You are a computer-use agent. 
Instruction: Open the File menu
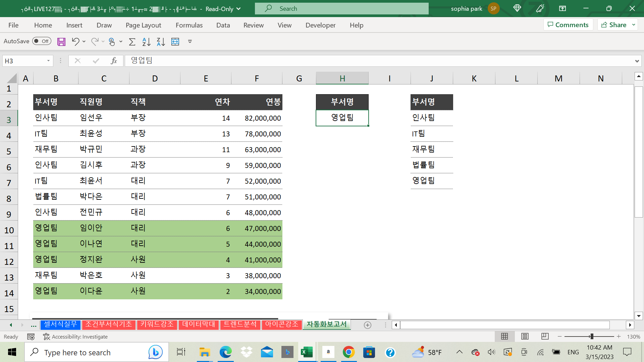[13, 25]
